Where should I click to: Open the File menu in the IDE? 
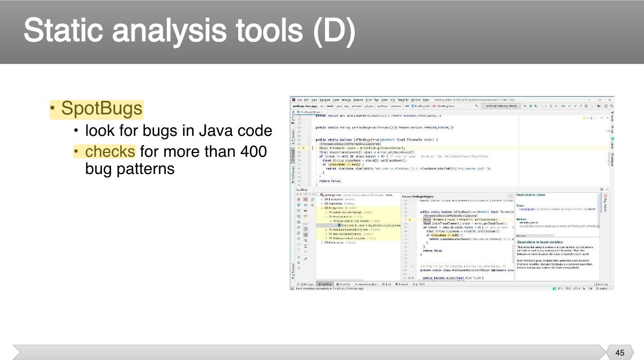pos(299,100)
